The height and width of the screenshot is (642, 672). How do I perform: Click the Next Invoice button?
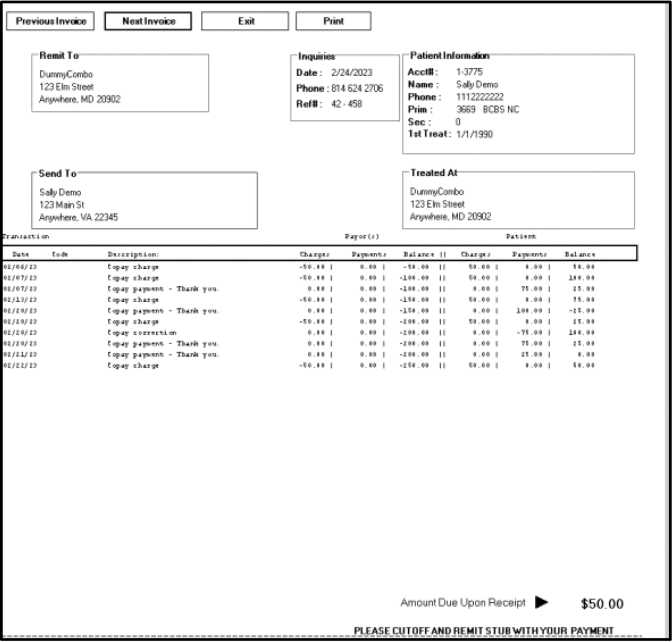(x=147, y=21)
